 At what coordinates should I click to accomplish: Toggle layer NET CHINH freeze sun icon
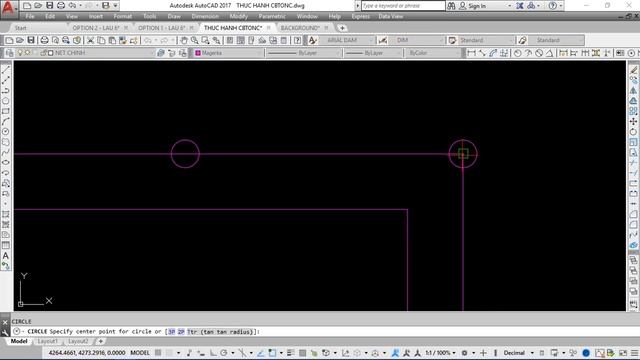27,53
